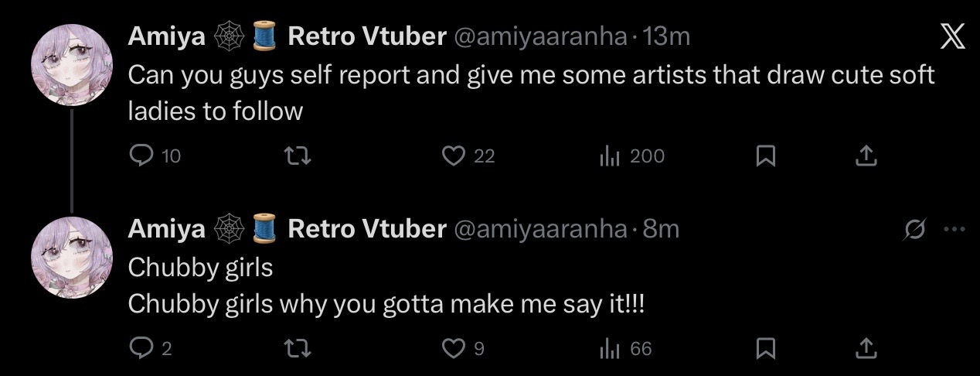Open the 13m timestamp on first tweet
Image resolution: width=980 pixels, height=376 pixels.
tap(666, 36)
